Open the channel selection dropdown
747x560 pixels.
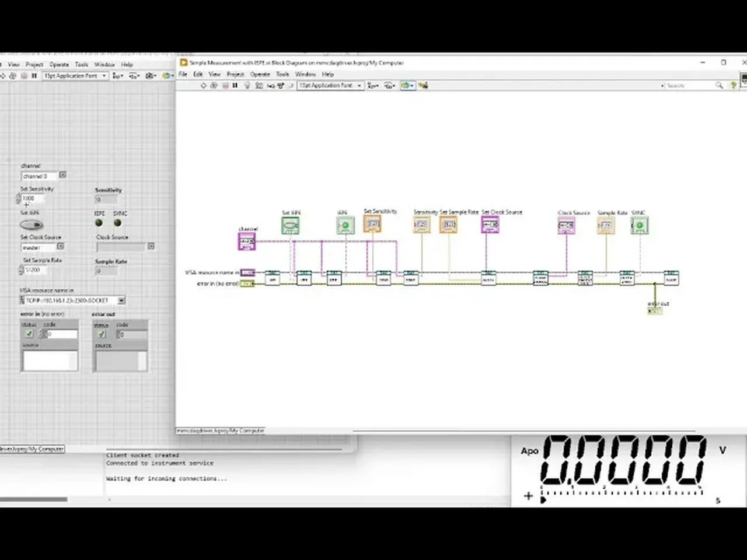tap(62, 175)
